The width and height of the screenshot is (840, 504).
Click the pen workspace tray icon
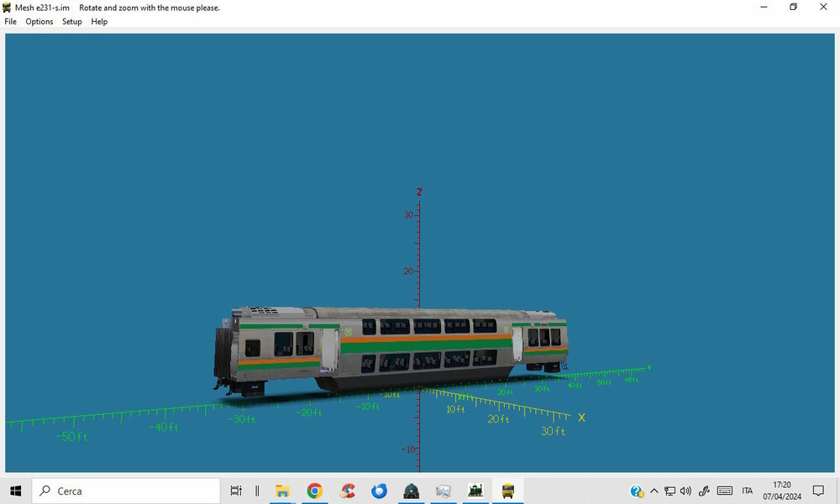pos(704,491)
